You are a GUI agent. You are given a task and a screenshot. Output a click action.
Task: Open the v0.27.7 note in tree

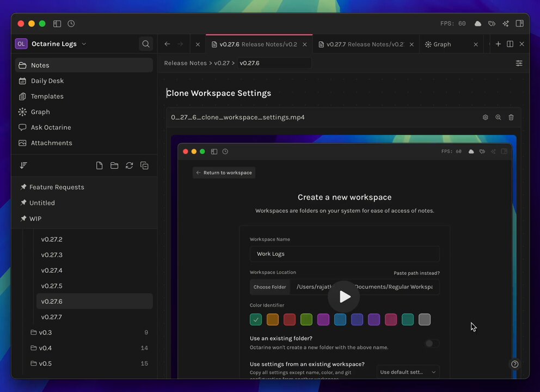pyautogui.click(x=94, y=317)
